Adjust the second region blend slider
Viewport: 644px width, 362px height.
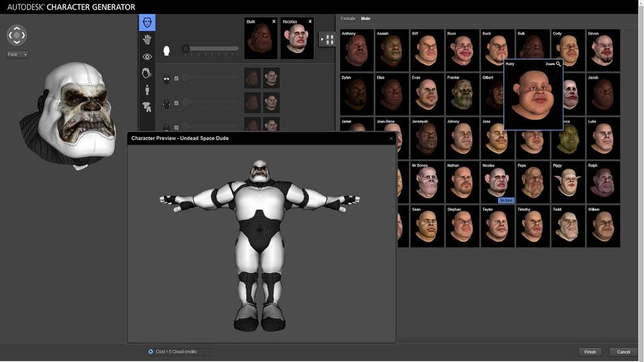pyautogui.click(x=211, y=102)
